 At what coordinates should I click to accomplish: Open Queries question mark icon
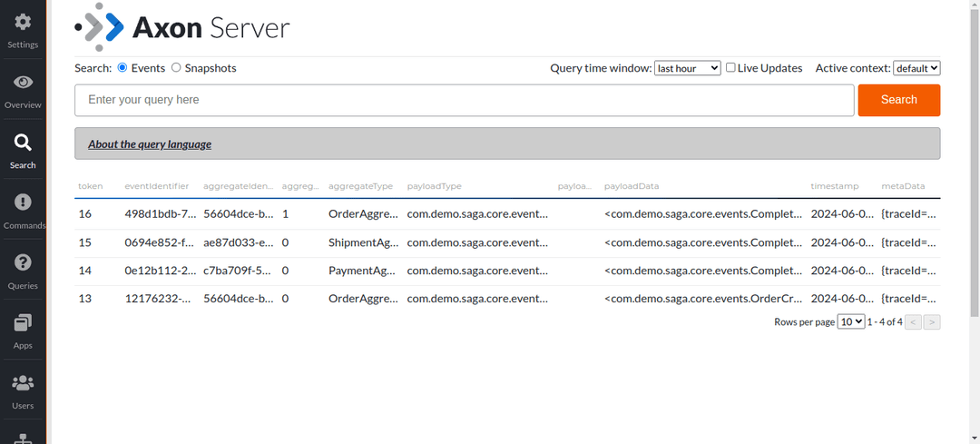point(23,262)
